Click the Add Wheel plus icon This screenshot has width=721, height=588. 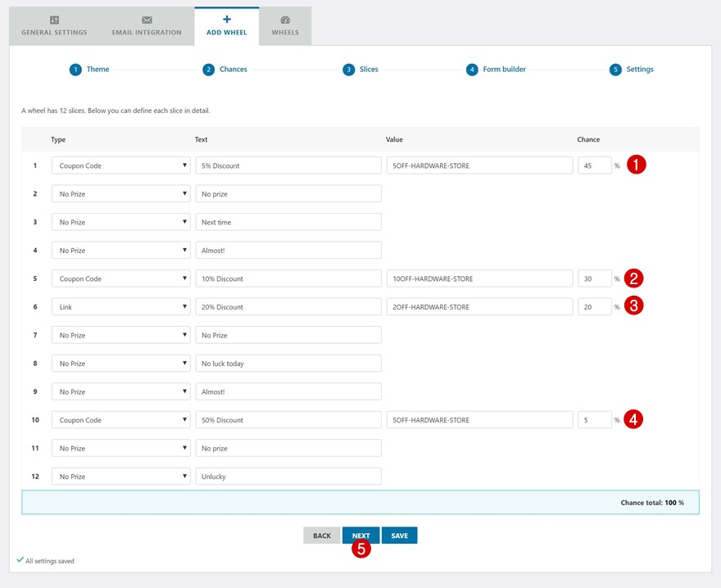point(227,19)
